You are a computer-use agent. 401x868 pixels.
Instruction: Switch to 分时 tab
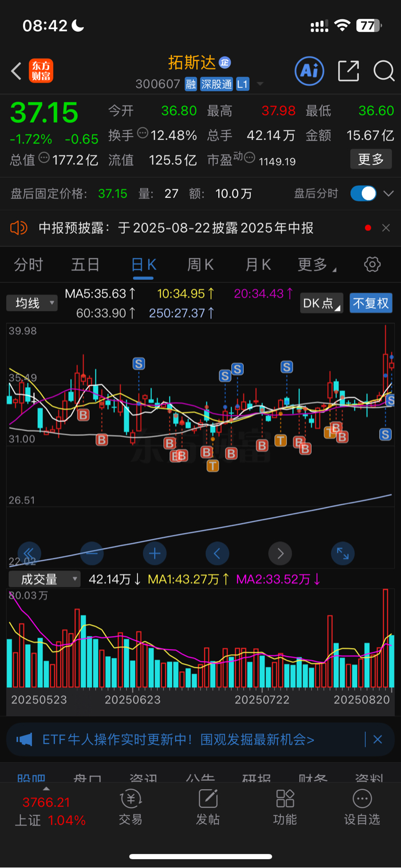click(x=28, y=265)
